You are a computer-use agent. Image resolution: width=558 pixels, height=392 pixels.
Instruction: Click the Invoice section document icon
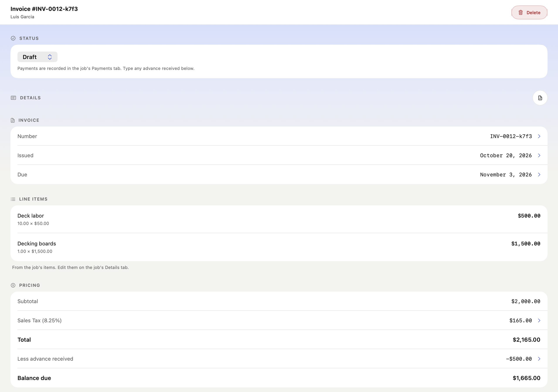[13, 120]
